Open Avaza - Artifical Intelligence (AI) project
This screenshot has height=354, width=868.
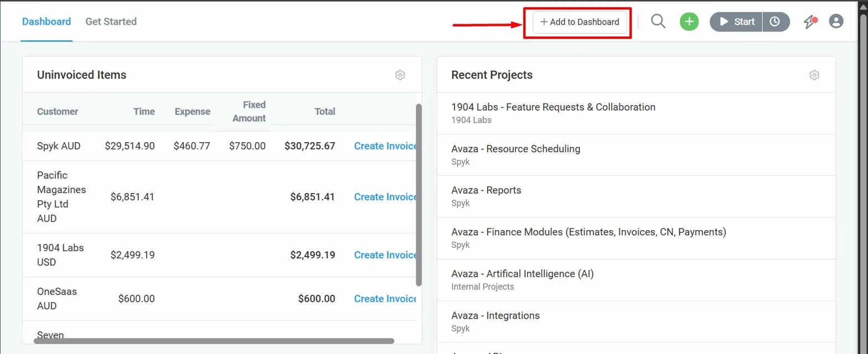pos(522,274)
